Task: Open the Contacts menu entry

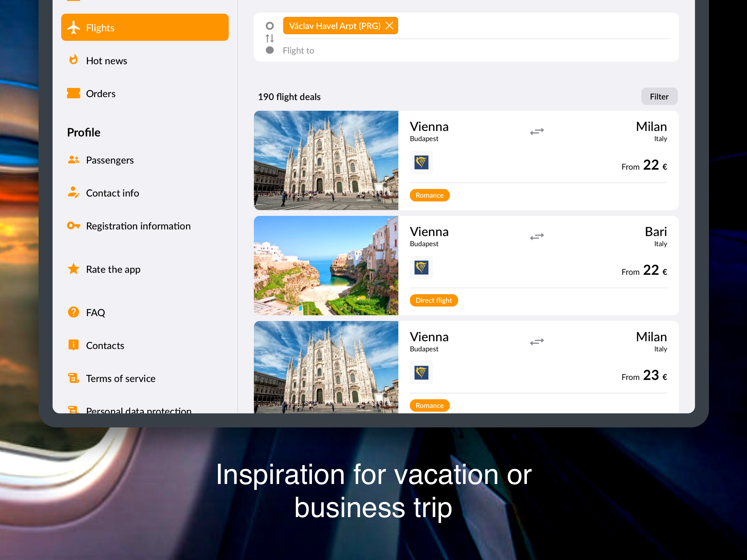Action: tap(105, 345)
